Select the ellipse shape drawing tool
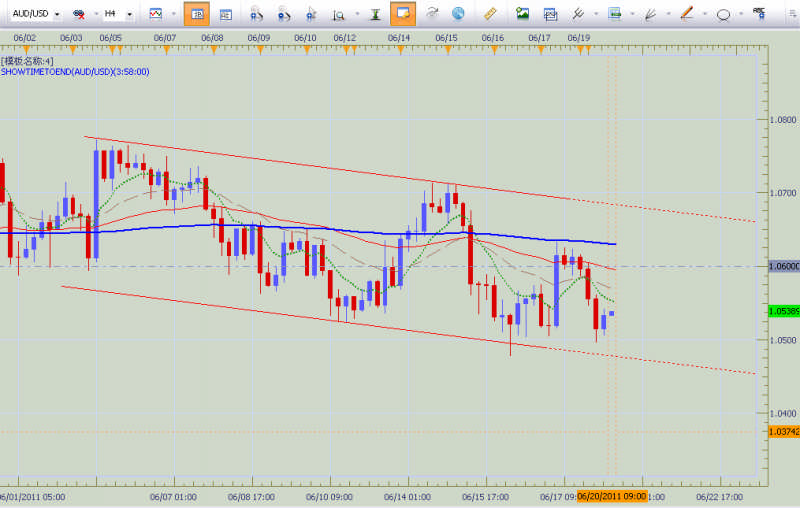 coord(723,15)
